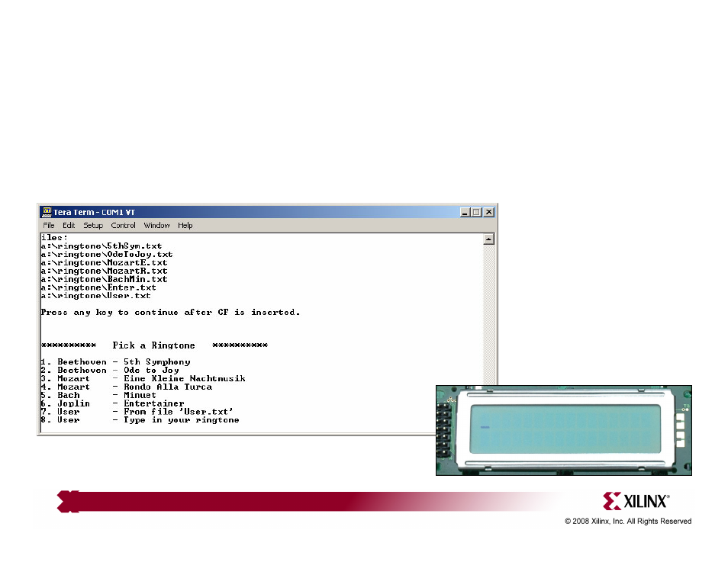This screenshot has height=562, width=728.
Task: Open the Window menu
Action: click(x=156, y=226)
